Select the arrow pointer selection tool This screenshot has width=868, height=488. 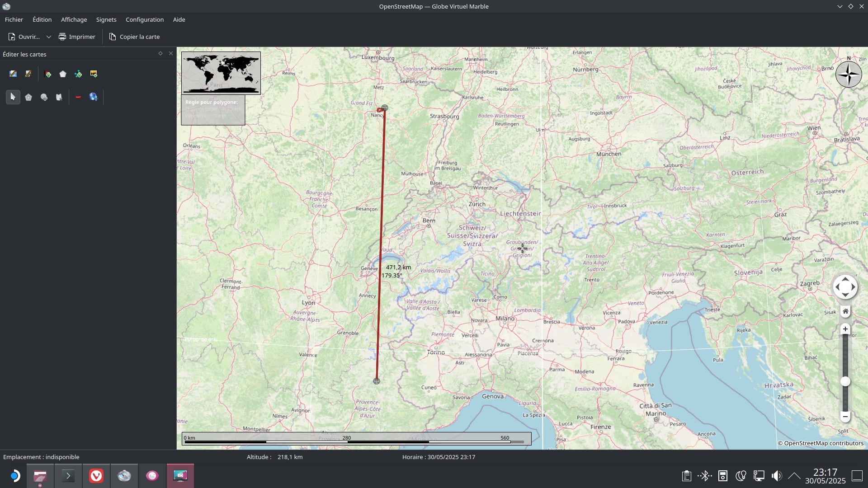pos(13,97)
